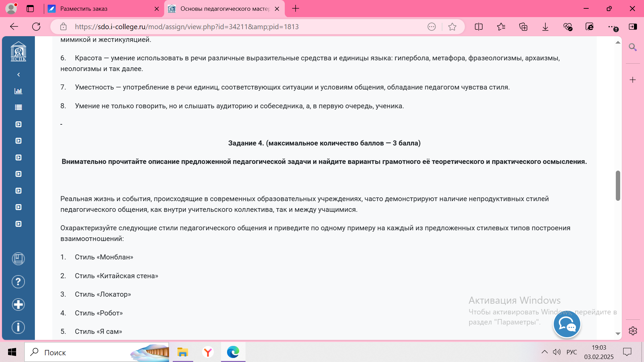Click the plus circle icon in the sidebar

[18, 304]
